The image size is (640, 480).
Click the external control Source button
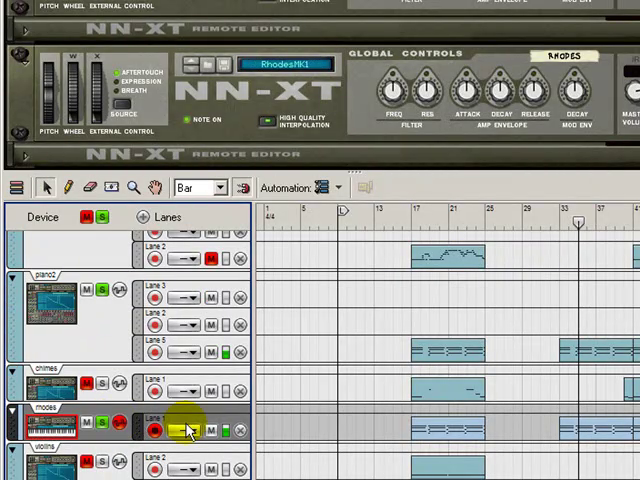pyautogui.click(x=122, y=104)
